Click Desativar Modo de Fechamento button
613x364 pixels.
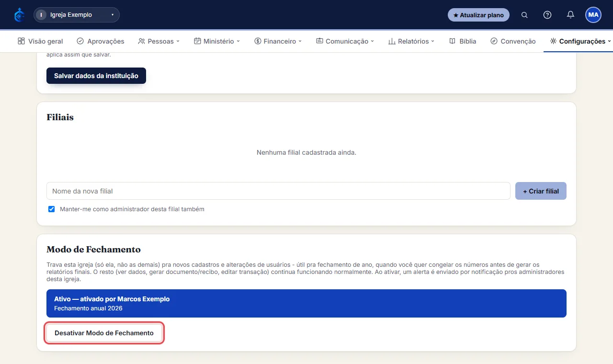(x=104, y=333)
